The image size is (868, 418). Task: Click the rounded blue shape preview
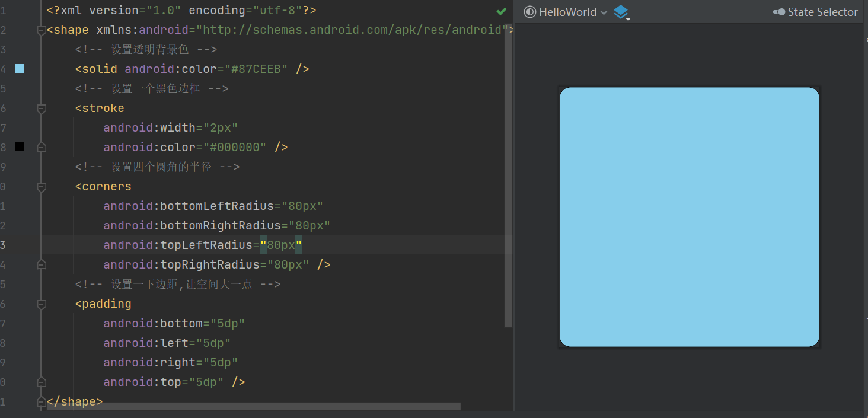[x=690, y=217]
